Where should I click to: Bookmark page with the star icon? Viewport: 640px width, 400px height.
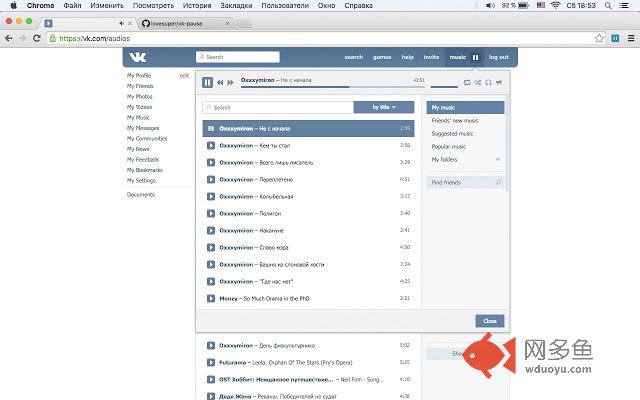(x=599, y=38)
